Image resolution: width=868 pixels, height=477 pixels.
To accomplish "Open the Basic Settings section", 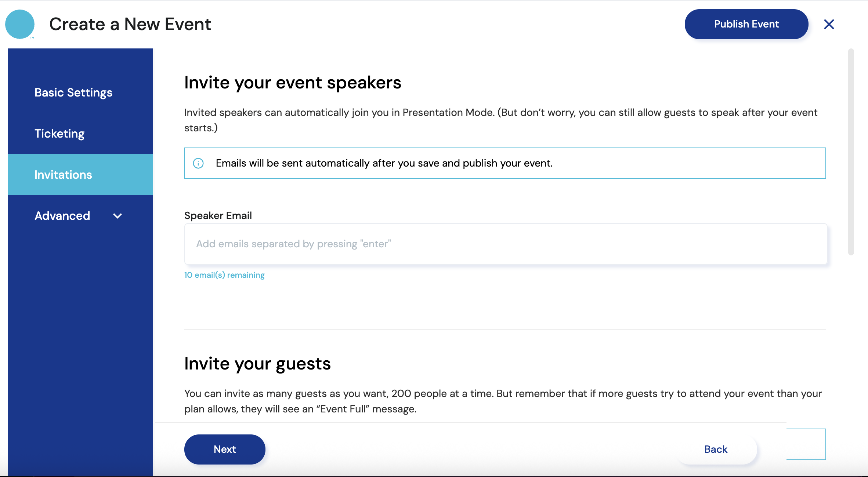I will pyautogui.click(x=73, y=92).
